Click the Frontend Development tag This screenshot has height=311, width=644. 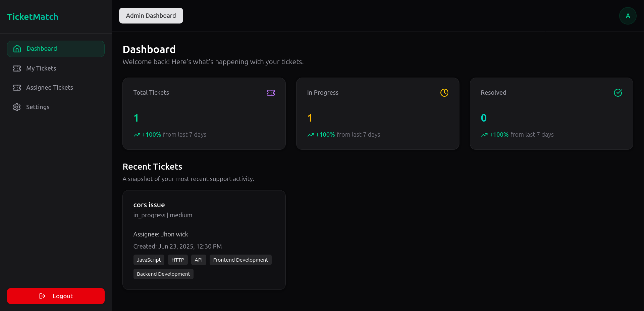240,260
